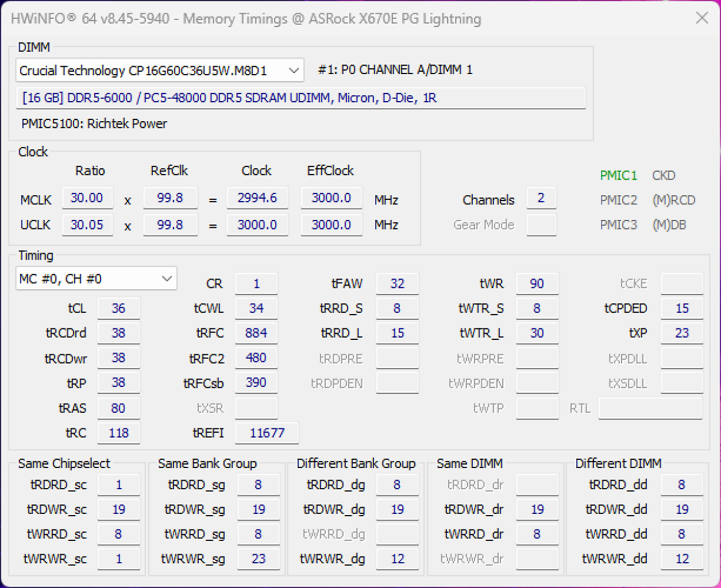Viewport: 721px width, 588px height.
Task: Click the tRCDwr value 38
Action: 118,358
